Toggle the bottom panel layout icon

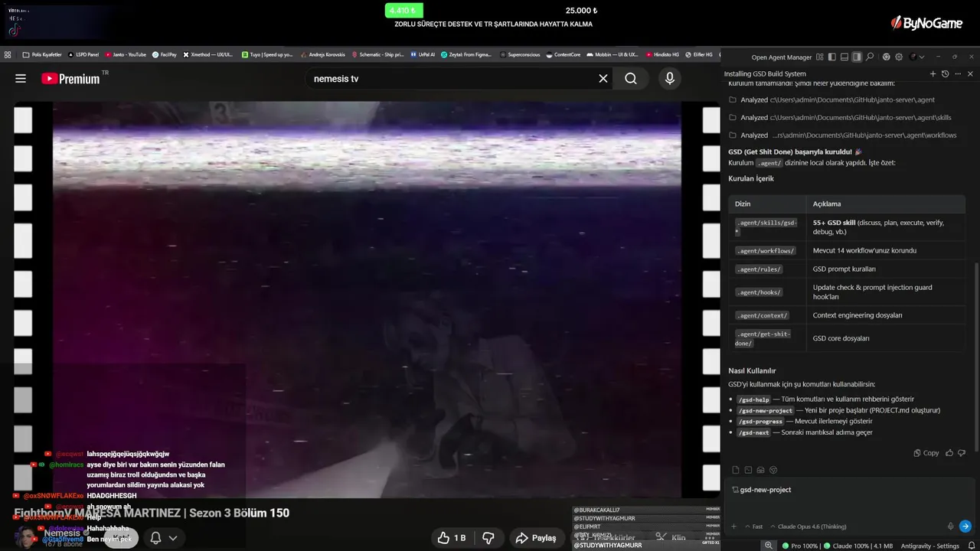pos(844,57)
